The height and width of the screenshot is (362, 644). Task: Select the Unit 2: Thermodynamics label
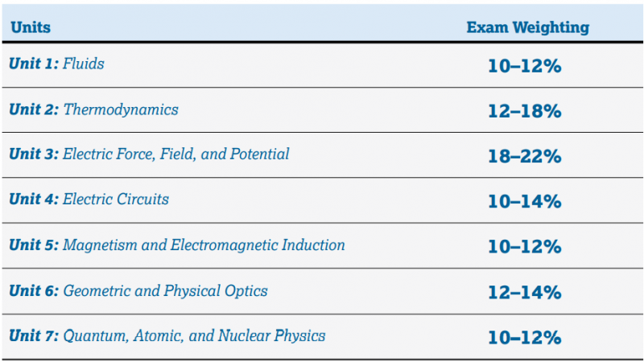pos(93,109)
